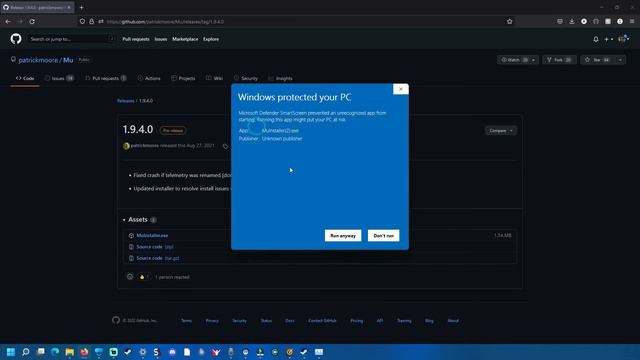Viewport: 640px width, 360px height.
Task: Open Firefox downloads panel
Action: pos(572,21)
